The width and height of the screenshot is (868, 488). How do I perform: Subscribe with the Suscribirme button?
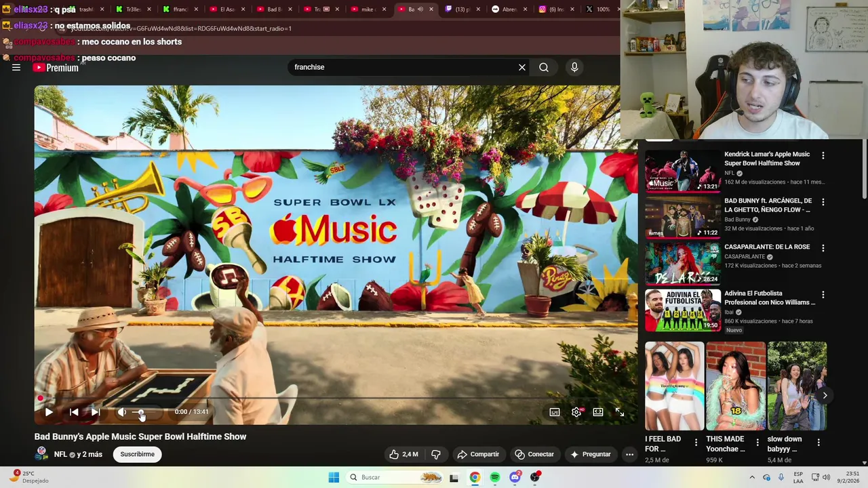(138, 454)
